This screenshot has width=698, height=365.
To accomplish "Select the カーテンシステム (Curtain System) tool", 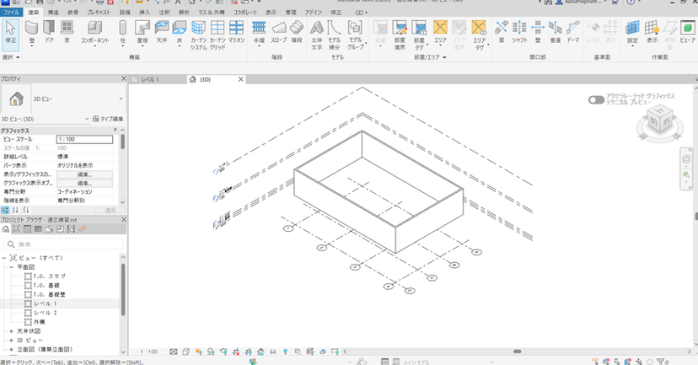I will coord(199,35).
